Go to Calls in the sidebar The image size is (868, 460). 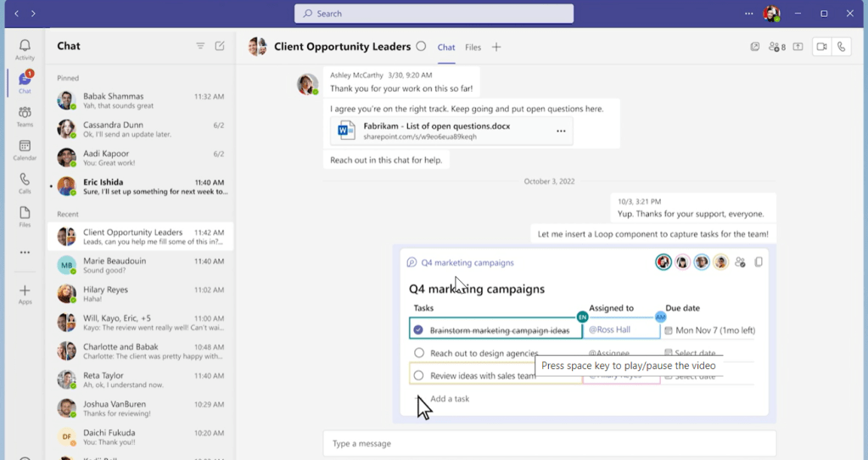tap(25, 183)
